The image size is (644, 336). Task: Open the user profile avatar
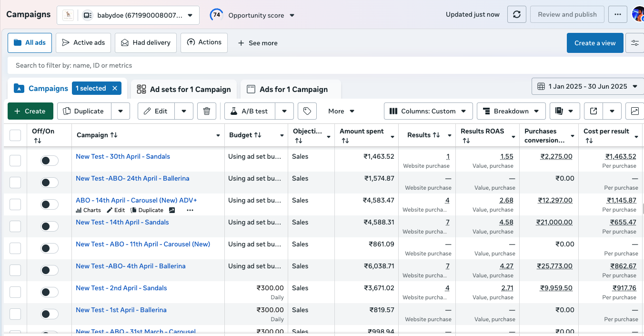pos(638,14)
